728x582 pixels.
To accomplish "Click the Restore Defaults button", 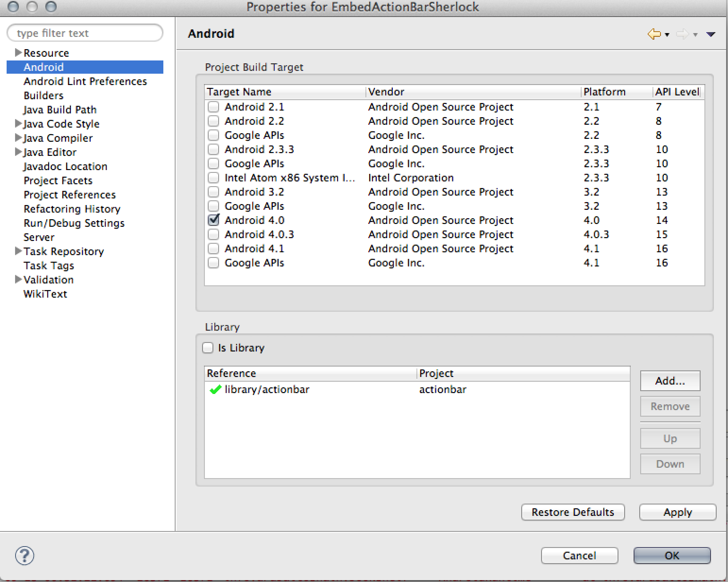I will point(573,512).
